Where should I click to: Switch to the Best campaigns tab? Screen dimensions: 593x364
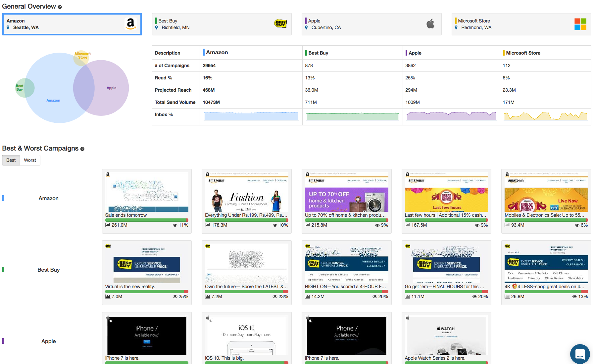(x=11, y=160)
